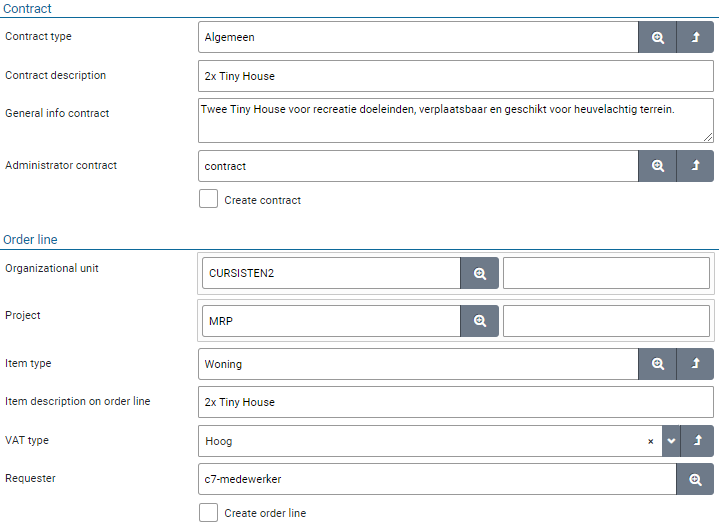This screenshot has width=719, height=529.
Task: Click the Requester field containing c7-medewerker
Action: pos(437,479)
